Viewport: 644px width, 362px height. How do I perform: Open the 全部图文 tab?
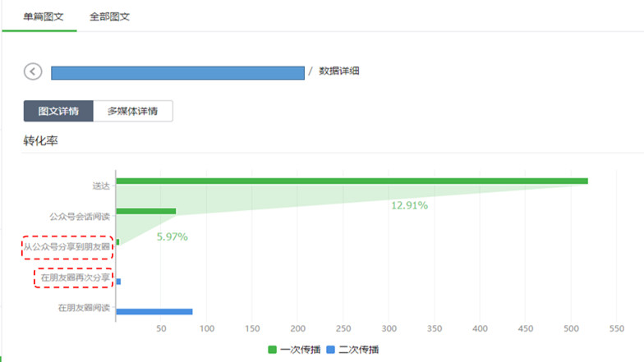pyautogui.click(x=110, y=16)
